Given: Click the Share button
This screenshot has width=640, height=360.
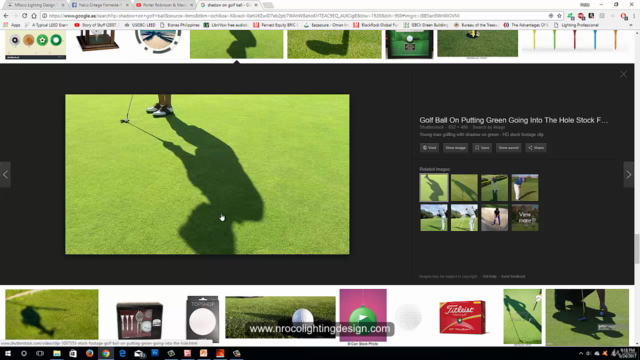Looking at the screenshot, I should [536, 148].
